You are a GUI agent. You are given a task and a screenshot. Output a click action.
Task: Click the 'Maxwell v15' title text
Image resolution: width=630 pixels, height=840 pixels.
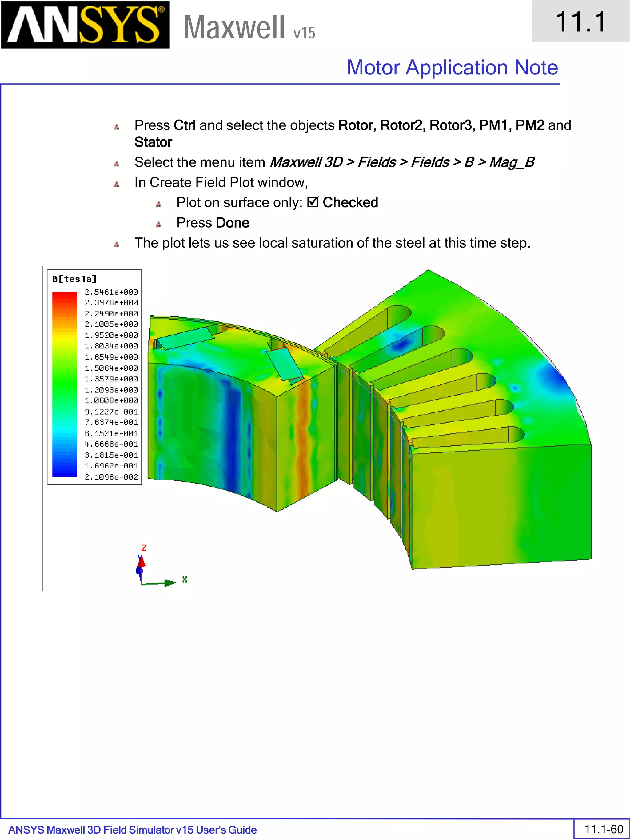pyautogui.click(x=249, y=27)
